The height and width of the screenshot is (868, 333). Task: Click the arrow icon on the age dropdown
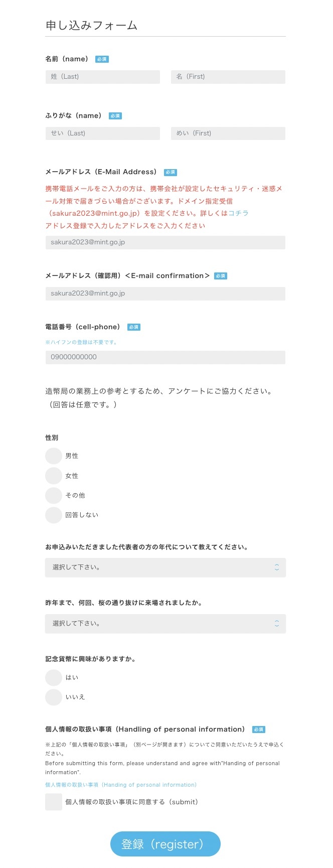[x=276, y=567]
